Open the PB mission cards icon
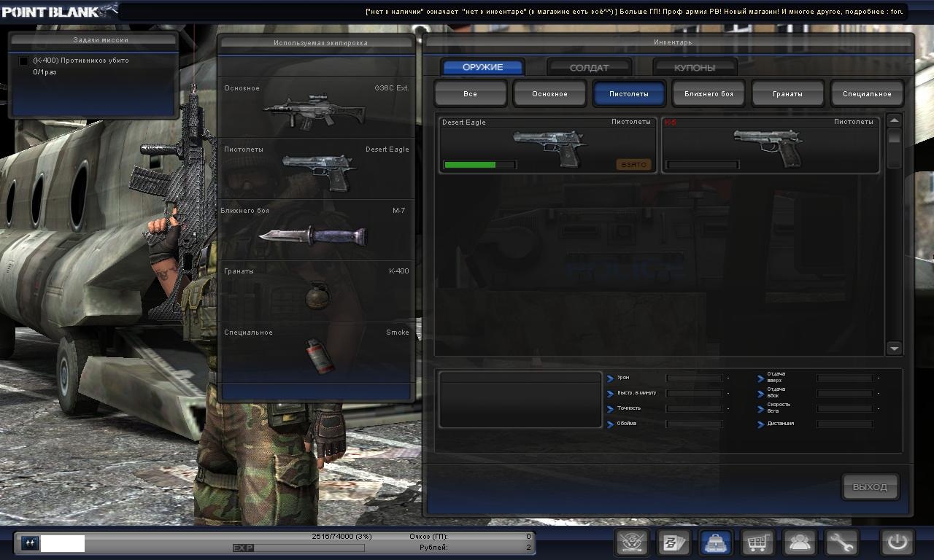 click(673, 542)
